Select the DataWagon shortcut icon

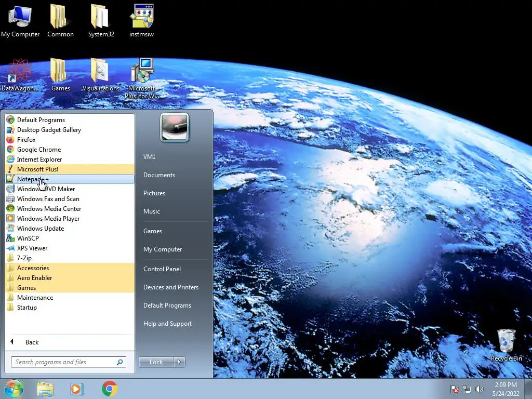coord(20,75)
